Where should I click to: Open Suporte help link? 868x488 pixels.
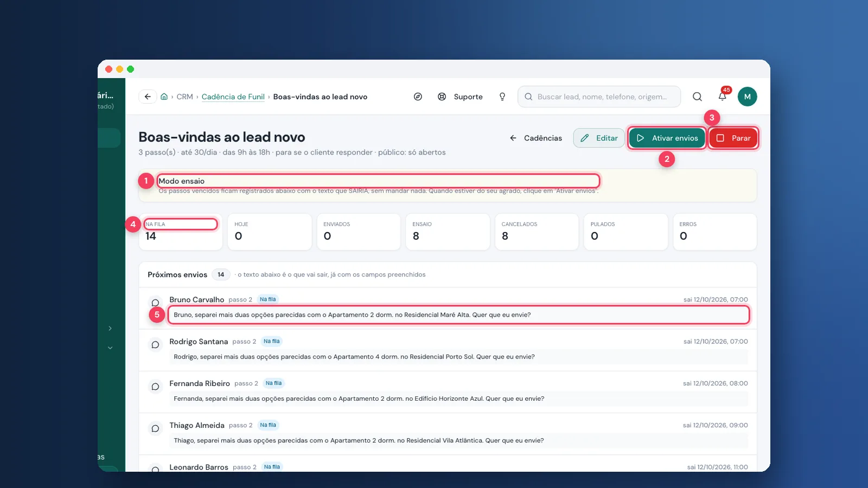click(461, 97)
